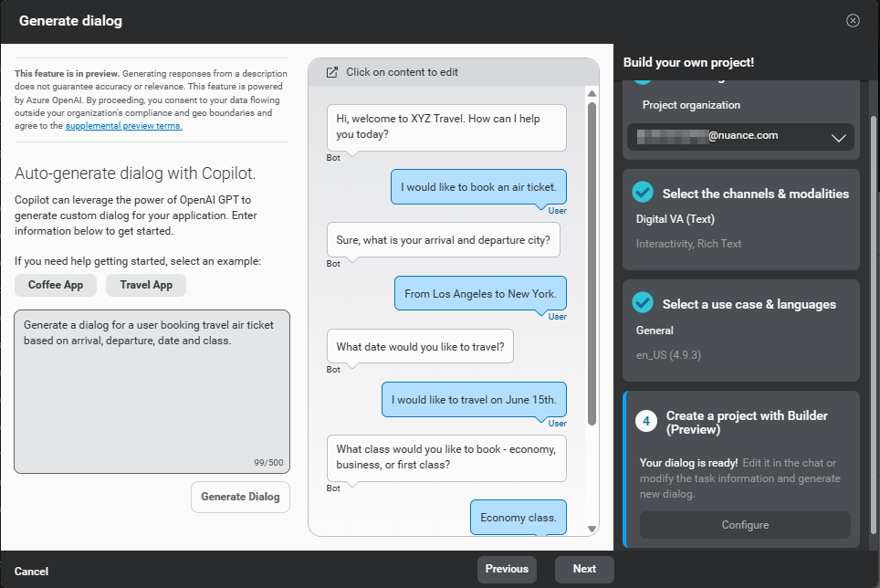Close the Generate dialog window
The image size is (880, 588).
[853, 20]
